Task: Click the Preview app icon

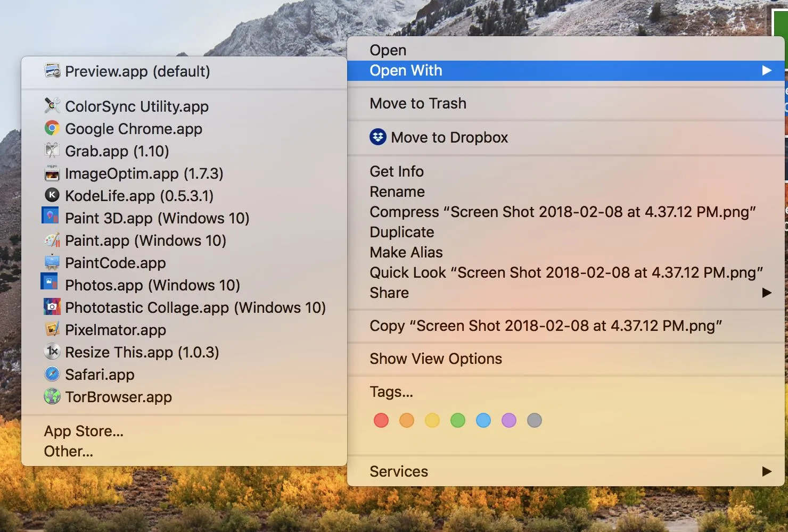Action: [52, 71]
